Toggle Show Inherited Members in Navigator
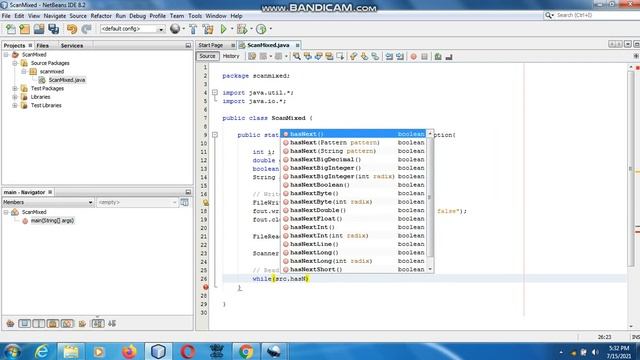Image resolution: width=640 pixels, height=360 pixels. tap(10, 324)
